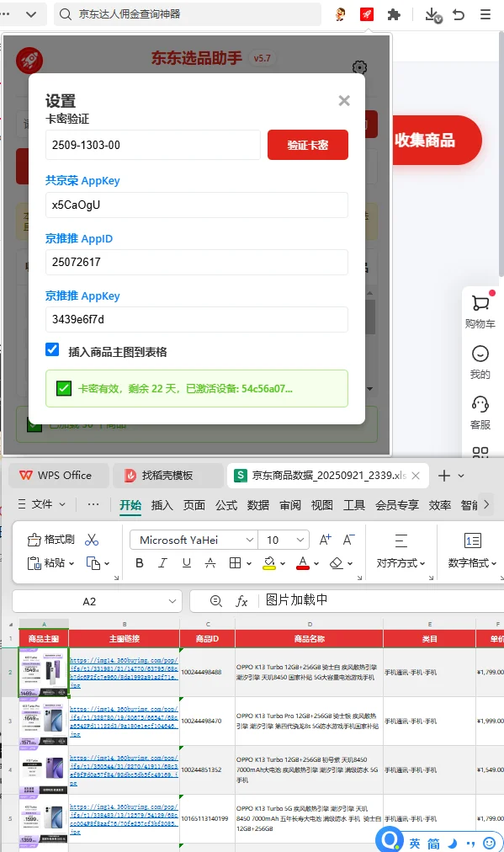This screenshot has height=852, width=504.
Task: Click cell with product ID 100244498488
Action: tap(207, 672)
